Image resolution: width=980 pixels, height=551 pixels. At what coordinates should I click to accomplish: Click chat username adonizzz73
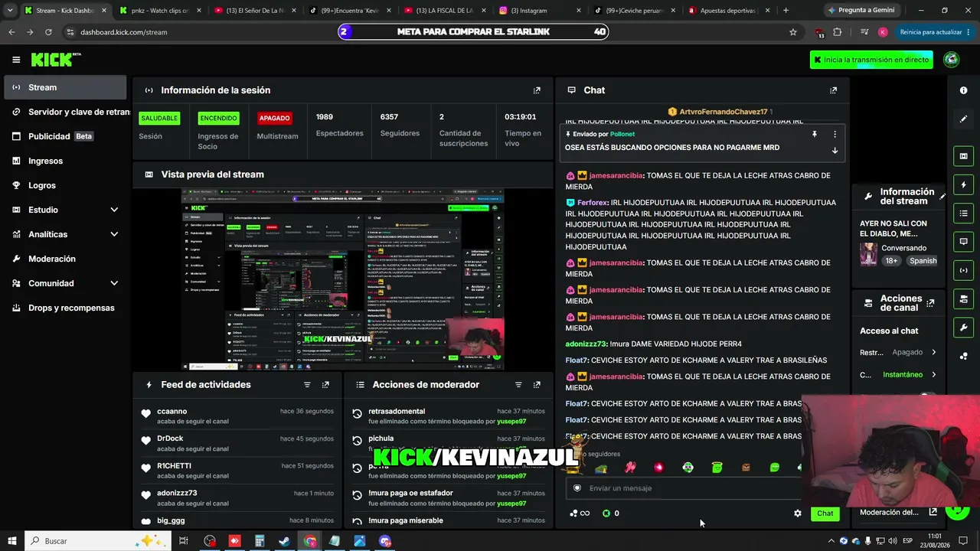click(586, 344)
